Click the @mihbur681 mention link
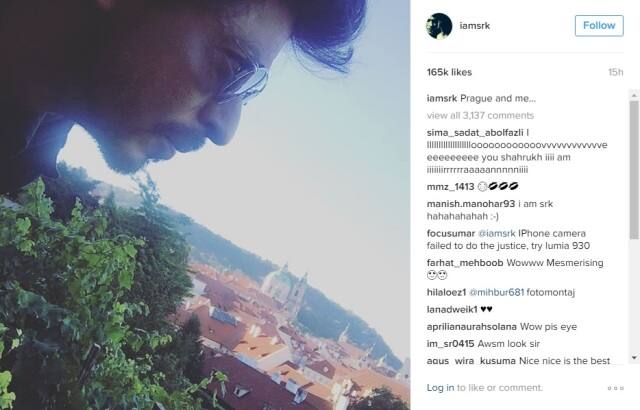 pos(496,292)
